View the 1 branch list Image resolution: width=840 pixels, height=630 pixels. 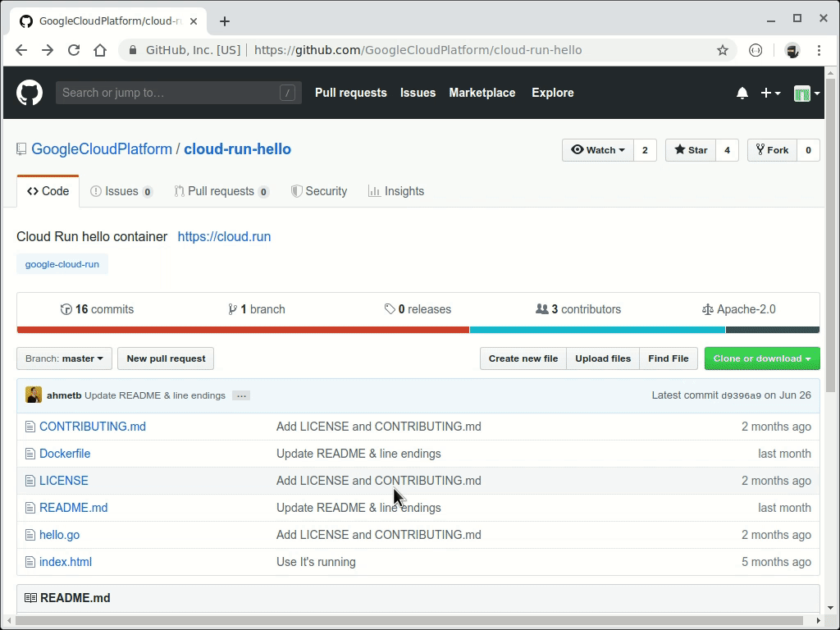tap(257, 309)
